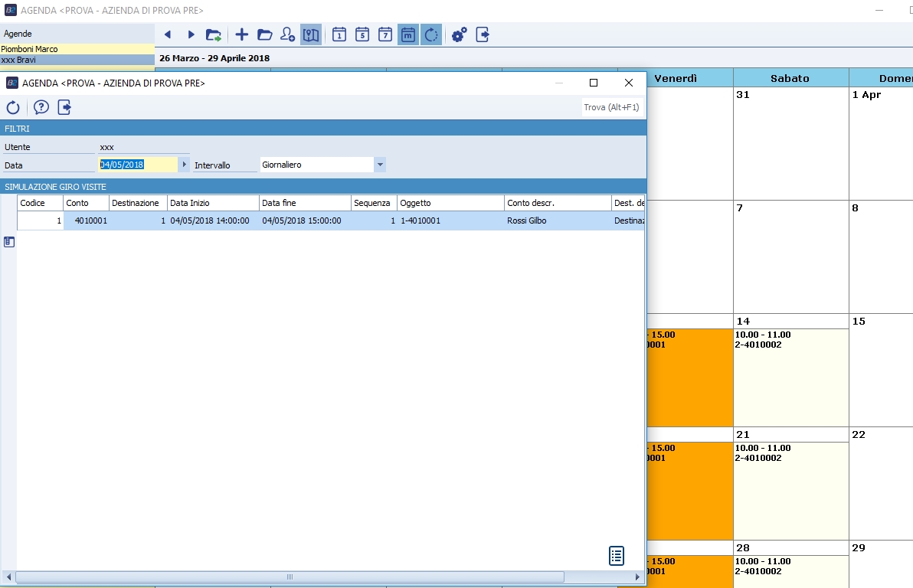Sort by Data fine column header

(305, 203)
